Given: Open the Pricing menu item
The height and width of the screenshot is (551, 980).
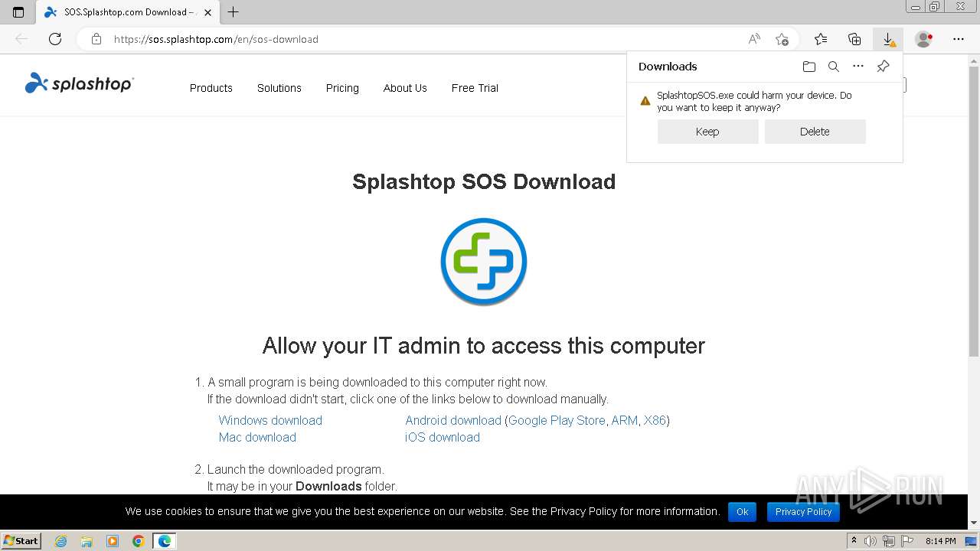Looking at the screenshot, I should pos(342,88).
